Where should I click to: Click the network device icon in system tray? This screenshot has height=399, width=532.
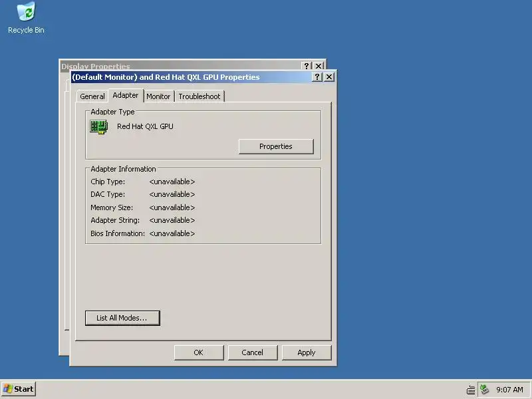point(485,389)
